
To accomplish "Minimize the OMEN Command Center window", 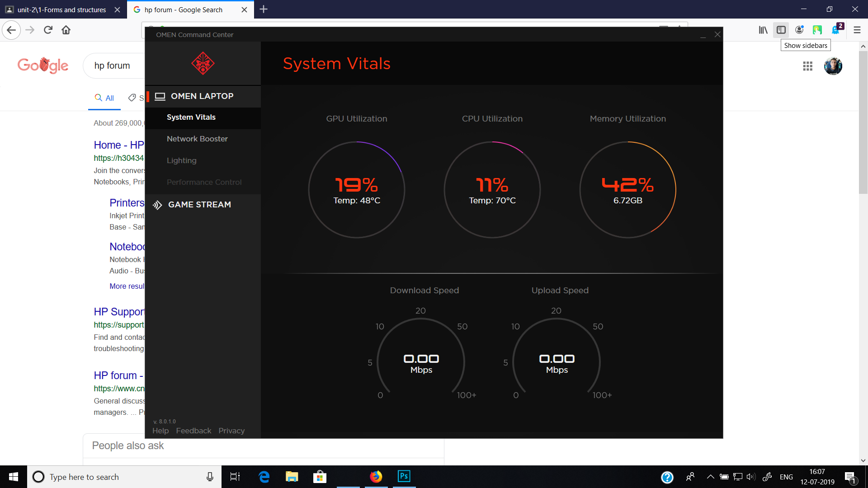I will click(x=703, y=35).
